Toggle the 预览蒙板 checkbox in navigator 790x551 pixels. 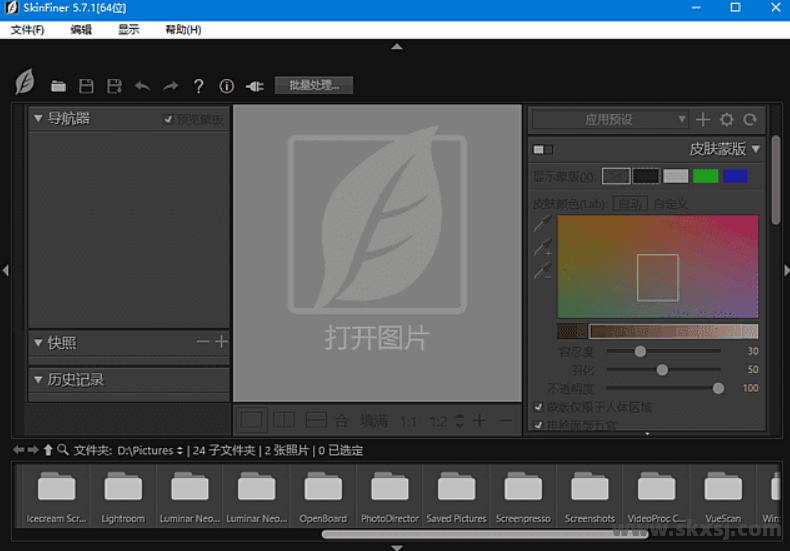pyautogui.click(x=169, y=119)
